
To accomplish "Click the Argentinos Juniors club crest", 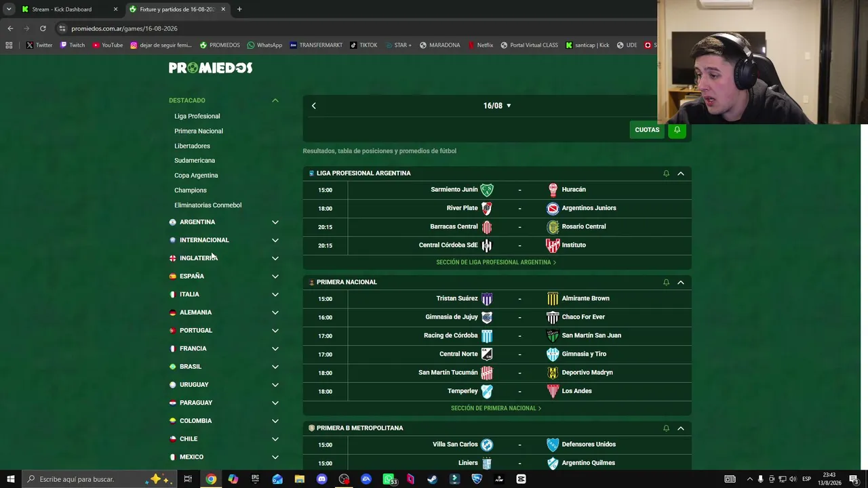I will pos(553,208).
